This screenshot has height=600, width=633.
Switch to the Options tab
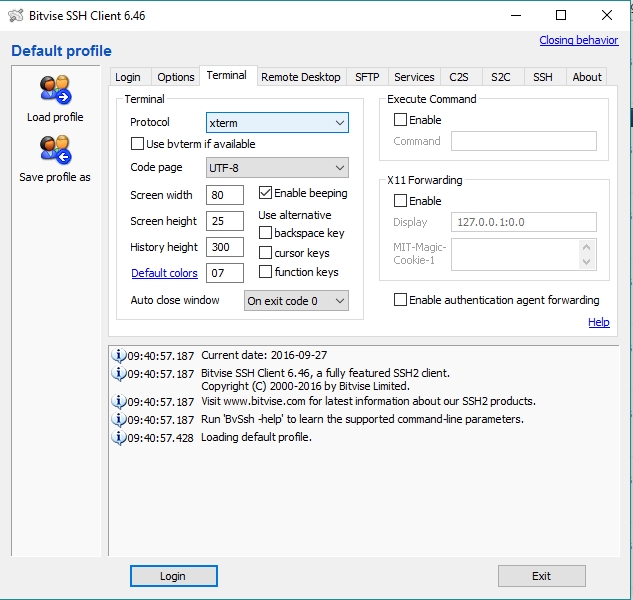coord(176,77)
